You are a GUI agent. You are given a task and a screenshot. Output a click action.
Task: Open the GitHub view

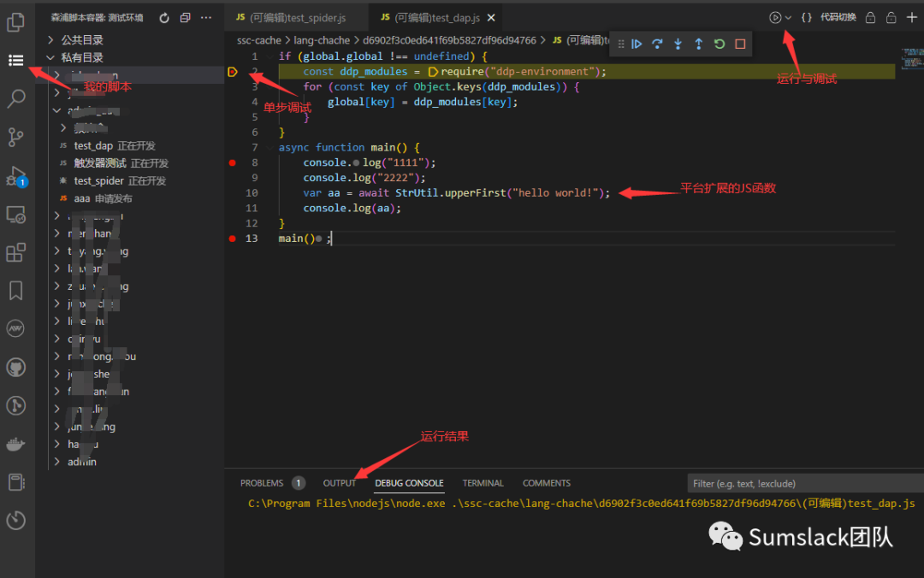pyautogui.click(x=16, y=367)
